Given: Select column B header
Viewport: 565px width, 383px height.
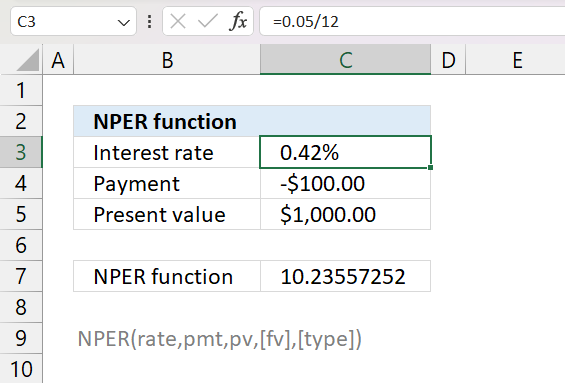Looking at the screenshot, I should [167, 59].
